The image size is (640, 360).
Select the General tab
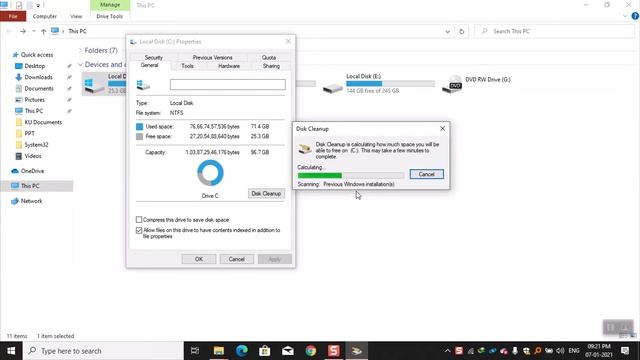[x=149, y=65]
